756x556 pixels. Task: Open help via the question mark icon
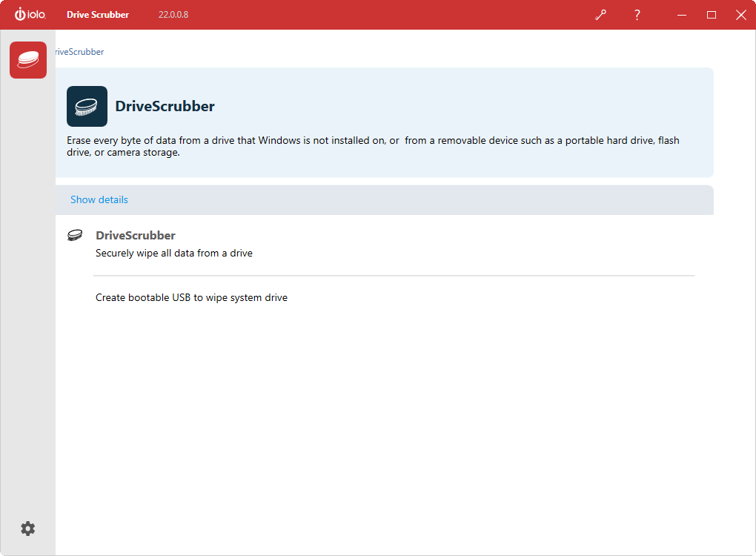(637, 15)
